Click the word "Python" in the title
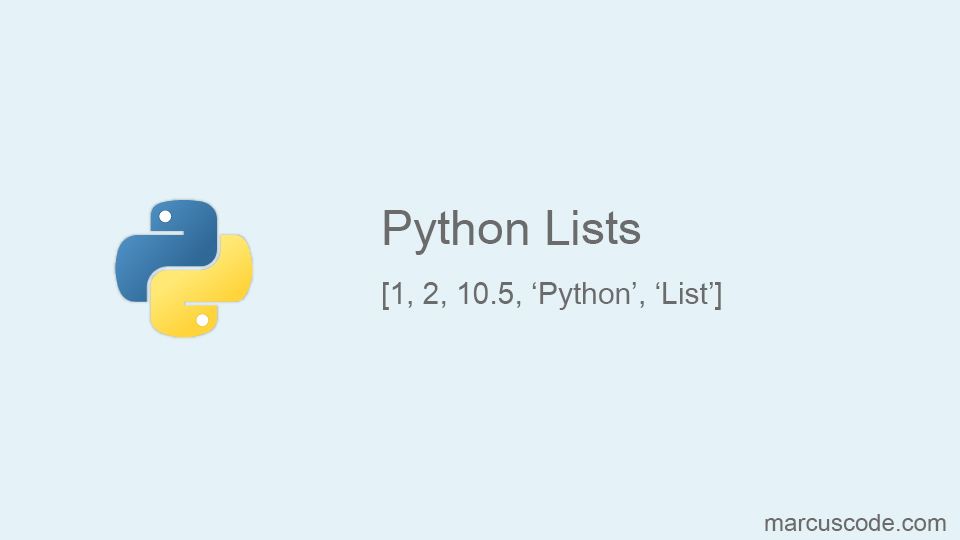The image size is (960, 540). 455,229
